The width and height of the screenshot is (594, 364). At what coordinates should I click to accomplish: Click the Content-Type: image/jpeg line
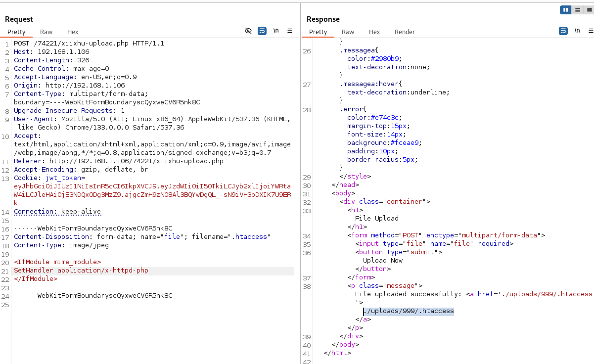[61, 245]
